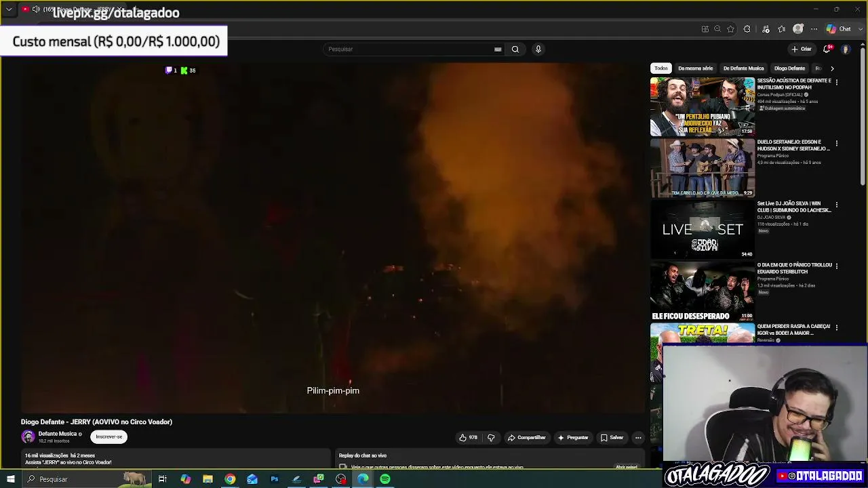The height and width of the screenshot is (488, 868).
Task: Open the on-screen keyboard icon in the search box
Action: (x=498, y=49)
